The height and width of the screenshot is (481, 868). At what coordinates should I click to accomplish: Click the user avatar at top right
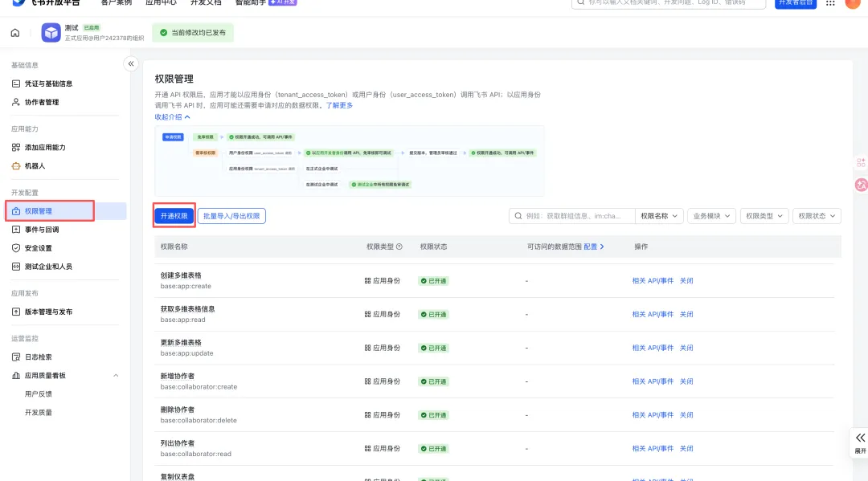point(853,2)
